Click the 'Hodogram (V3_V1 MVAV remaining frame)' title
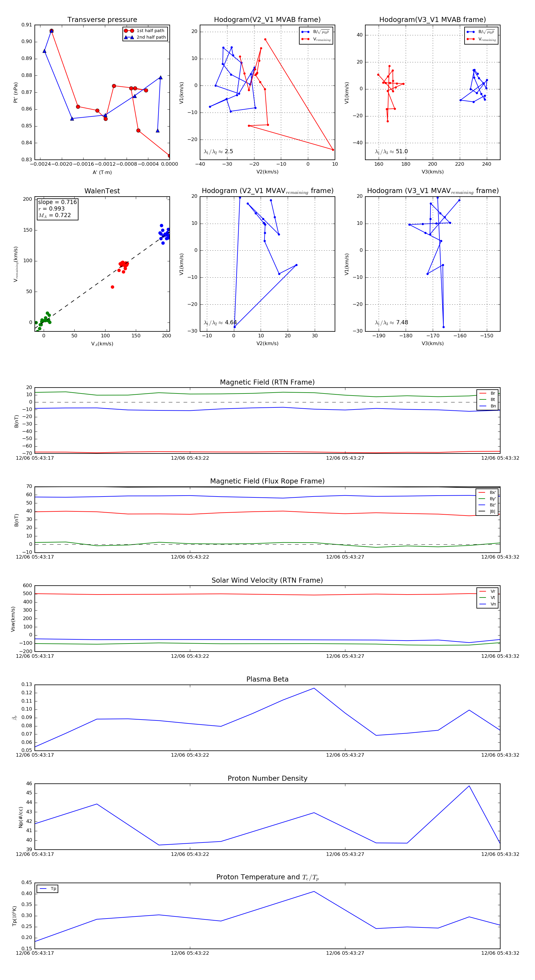 tap(432, 191)
